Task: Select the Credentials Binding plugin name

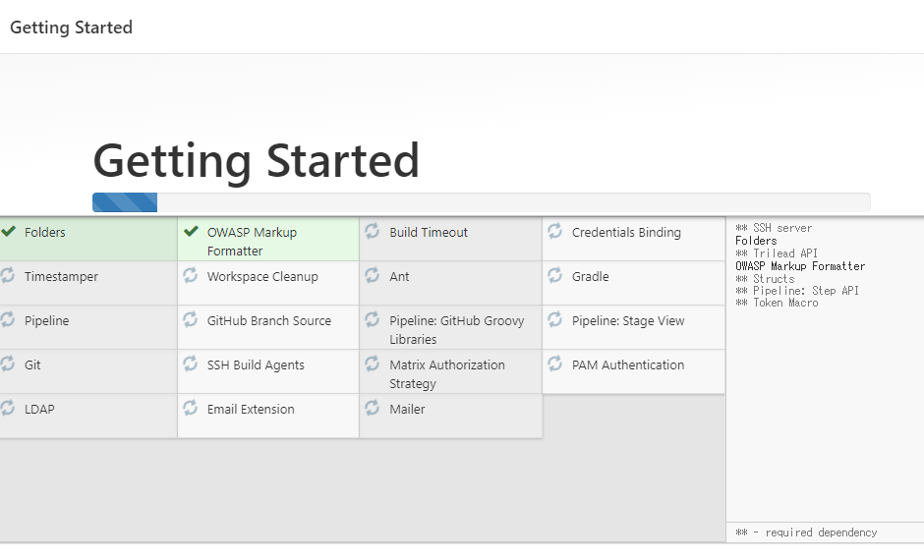Action: pos(626,232)
